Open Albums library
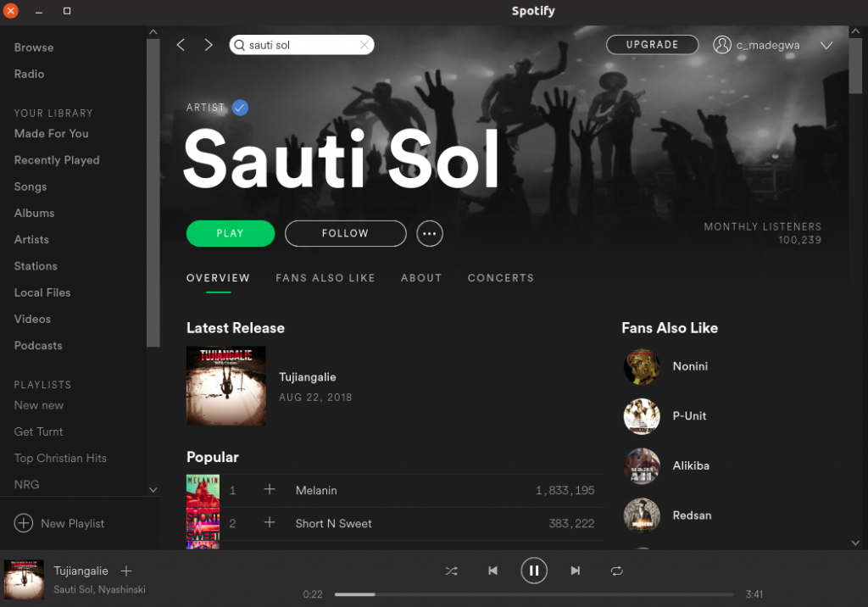The width and height of the screenshot is (868, 607). click(34, 214)
